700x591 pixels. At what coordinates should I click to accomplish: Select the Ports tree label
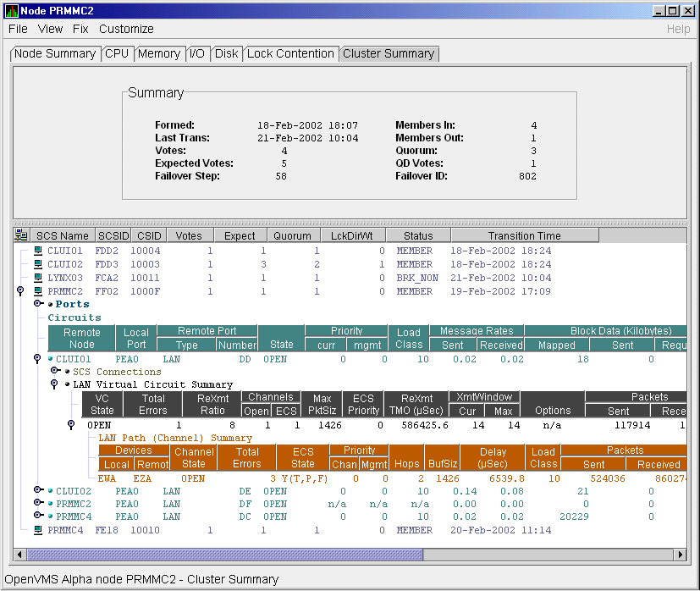coord(72,304)
